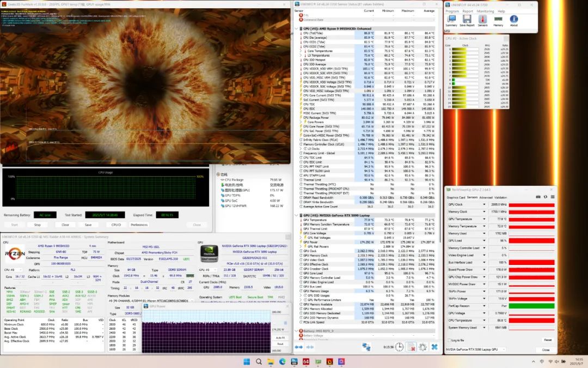Collapse the CPU [#0] AMD Ryzen 9 sensor group
588x368 pixels.
[x=296, y=28]
